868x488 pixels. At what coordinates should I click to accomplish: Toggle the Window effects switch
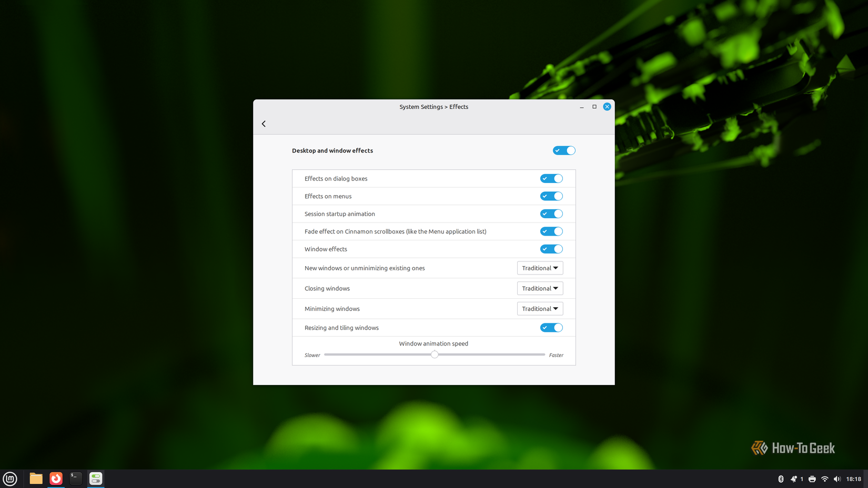point(551,249)
